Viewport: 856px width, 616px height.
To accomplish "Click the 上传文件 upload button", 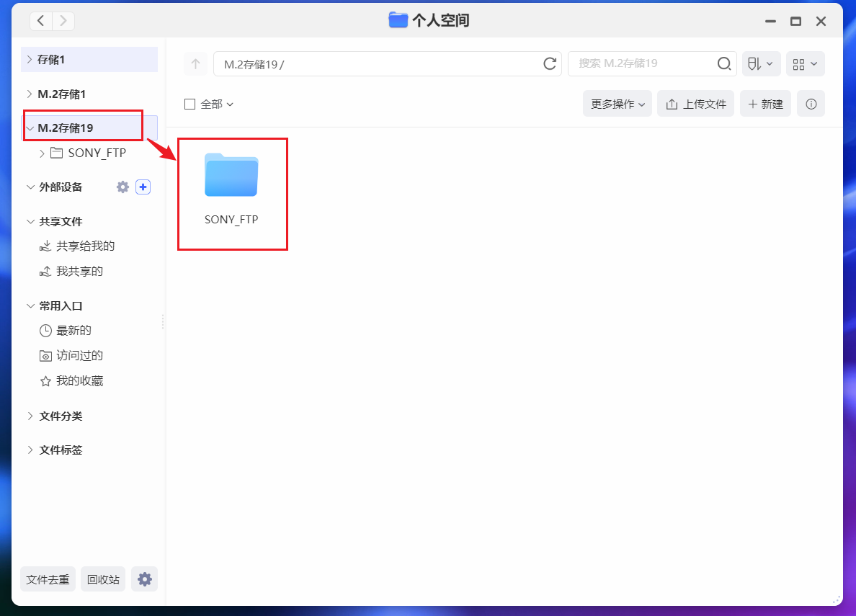I will [x=695, y=104].
